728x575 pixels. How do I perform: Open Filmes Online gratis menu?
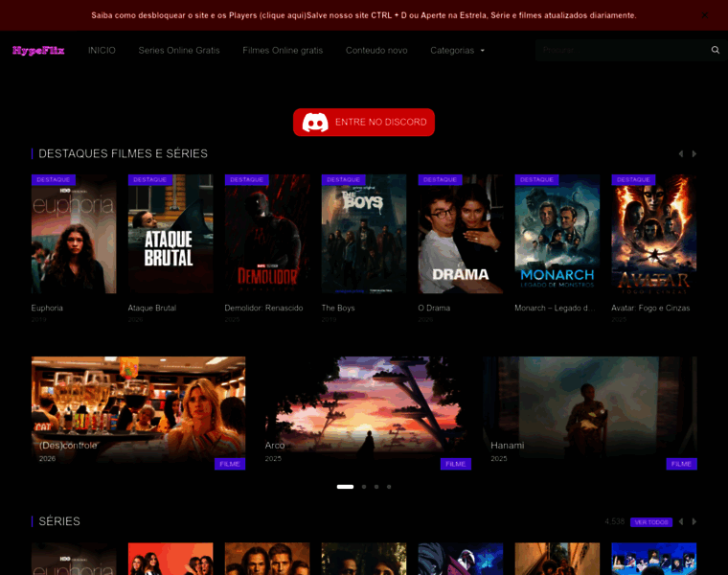coord(283,50)
